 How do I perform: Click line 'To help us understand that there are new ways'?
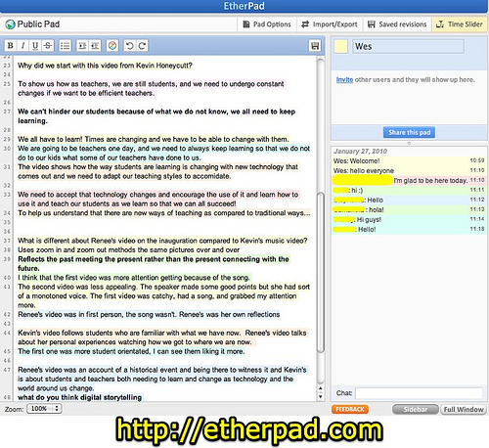pyautogui.click(x=164, y=213)
